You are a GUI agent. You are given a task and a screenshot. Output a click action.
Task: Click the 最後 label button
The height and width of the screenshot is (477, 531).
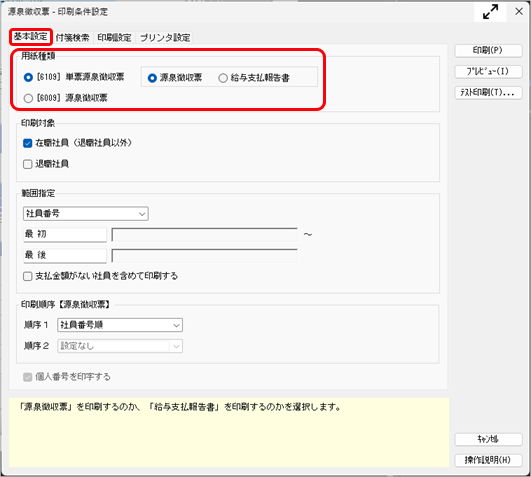65,256
